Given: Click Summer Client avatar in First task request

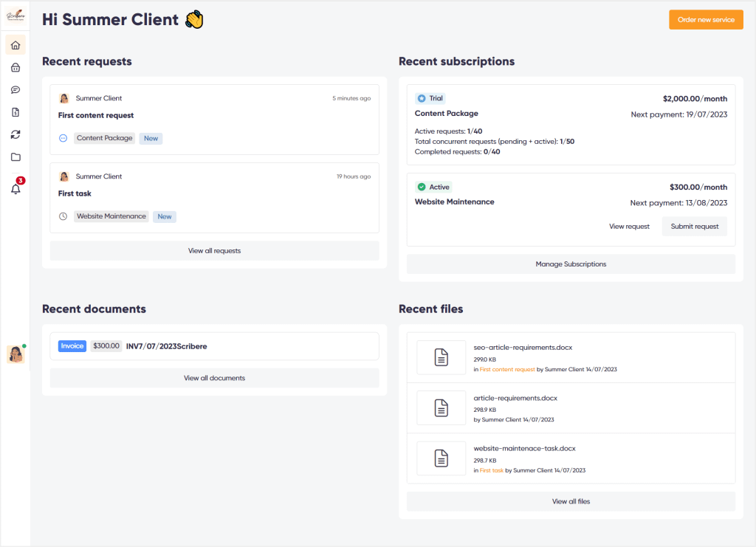Looking at the screenshot, I should [64, 176].
